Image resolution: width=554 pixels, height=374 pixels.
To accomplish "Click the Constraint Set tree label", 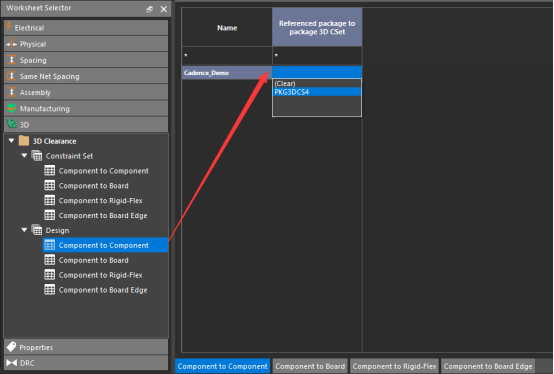I will pyautogui.click(x=69, y=156).
